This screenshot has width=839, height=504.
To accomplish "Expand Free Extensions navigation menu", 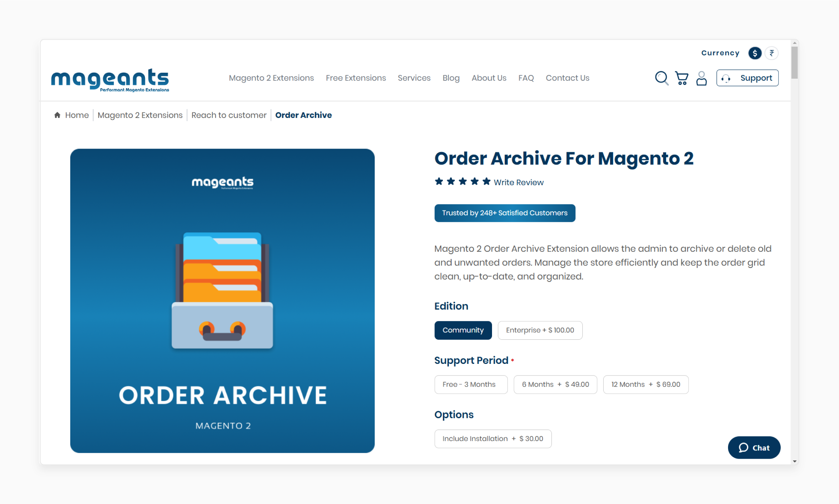I will [x=356, y=78].
